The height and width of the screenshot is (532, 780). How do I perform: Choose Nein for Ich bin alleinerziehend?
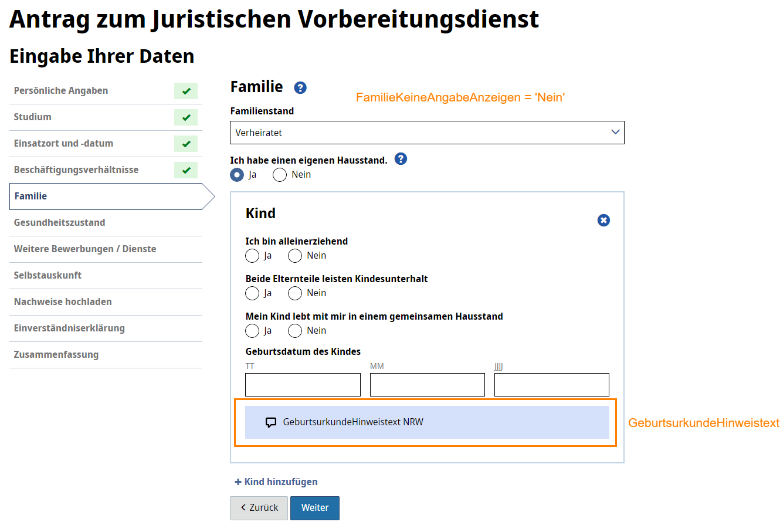tap(295, 256)
